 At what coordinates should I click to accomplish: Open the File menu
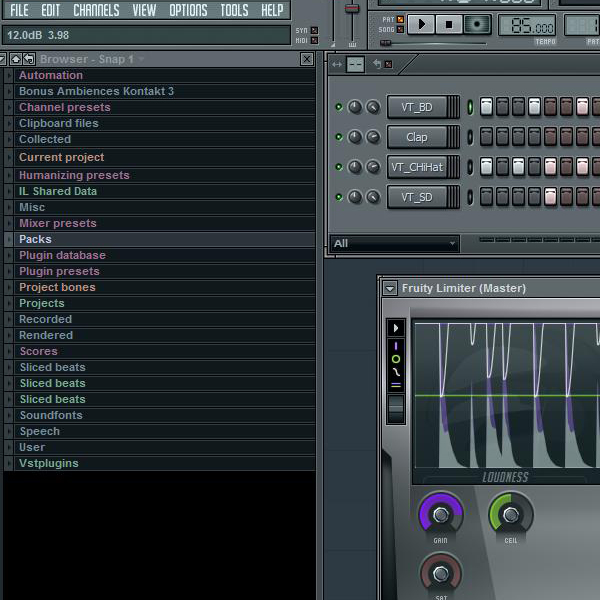coord(19,10)
